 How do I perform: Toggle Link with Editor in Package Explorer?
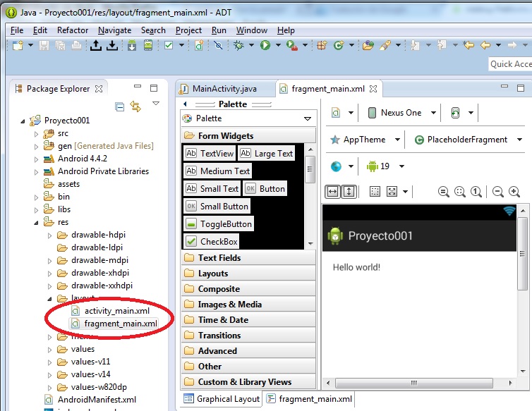point(135,107)
